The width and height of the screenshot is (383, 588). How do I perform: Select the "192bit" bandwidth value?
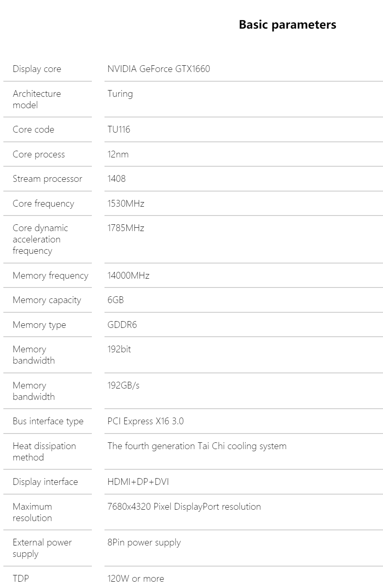(x=119, y=349)
